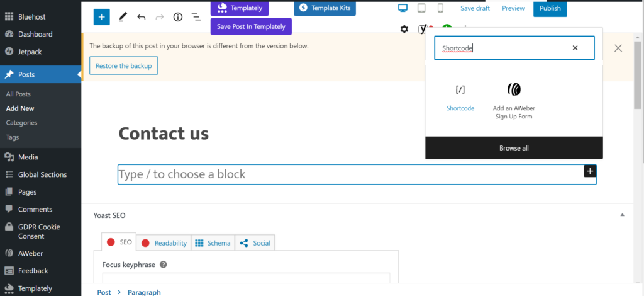Switch to the Readability tab
The width and height of the screenshot is (644, 296).
[164, 243]
